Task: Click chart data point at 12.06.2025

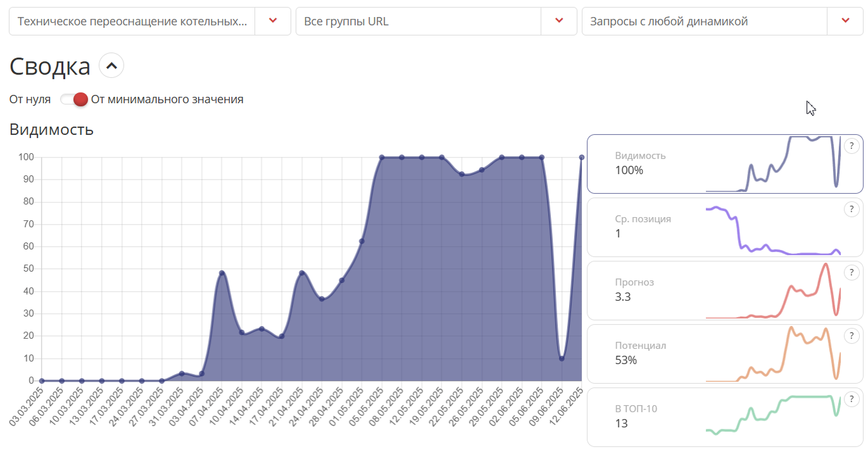Action: coord(582,157)
